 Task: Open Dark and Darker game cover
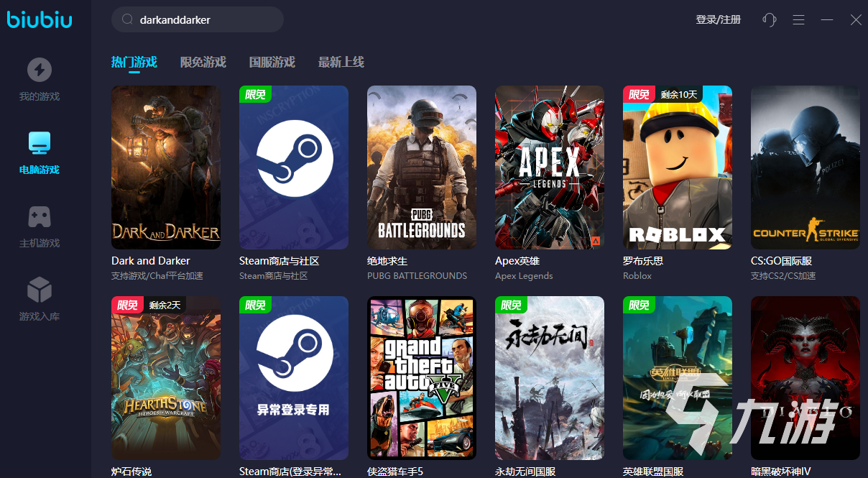(166, 167)
